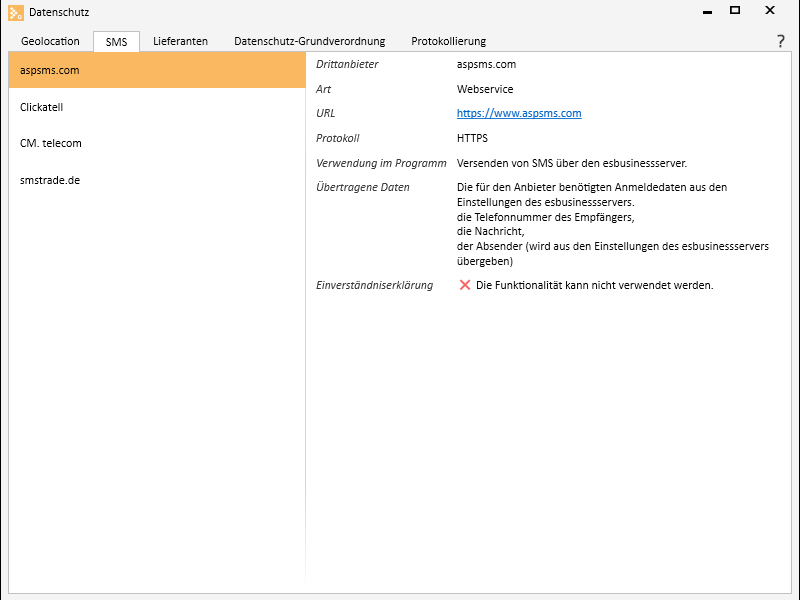This screenshot has height=600, width=800.
Task: Open the https://www.aspsms.com link
Action: click(519, 113)
